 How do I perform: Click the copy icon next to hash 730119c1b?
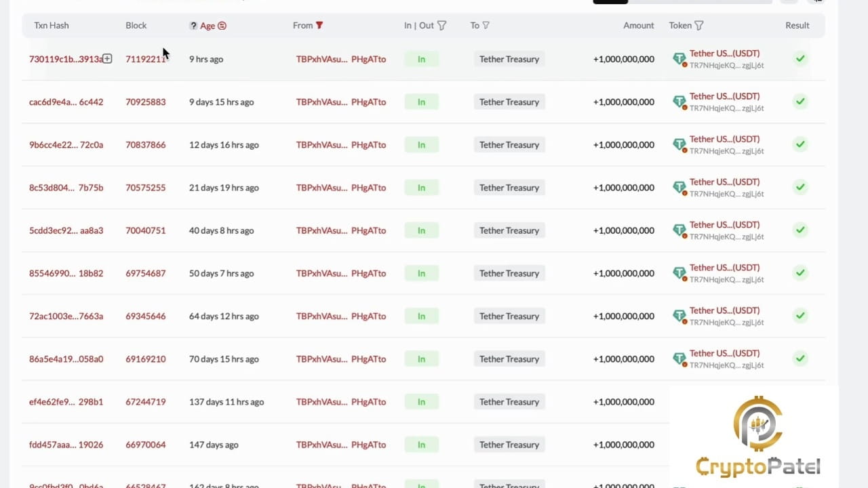pyautogui.click(x=106, y=59)
